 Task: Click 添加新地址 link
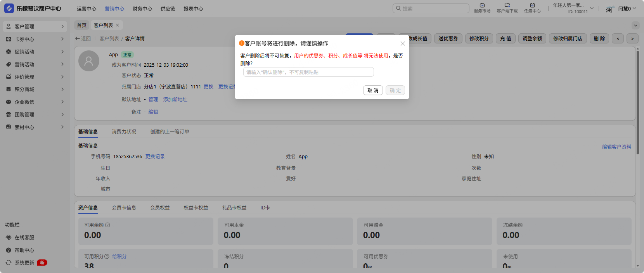(175, 100)
